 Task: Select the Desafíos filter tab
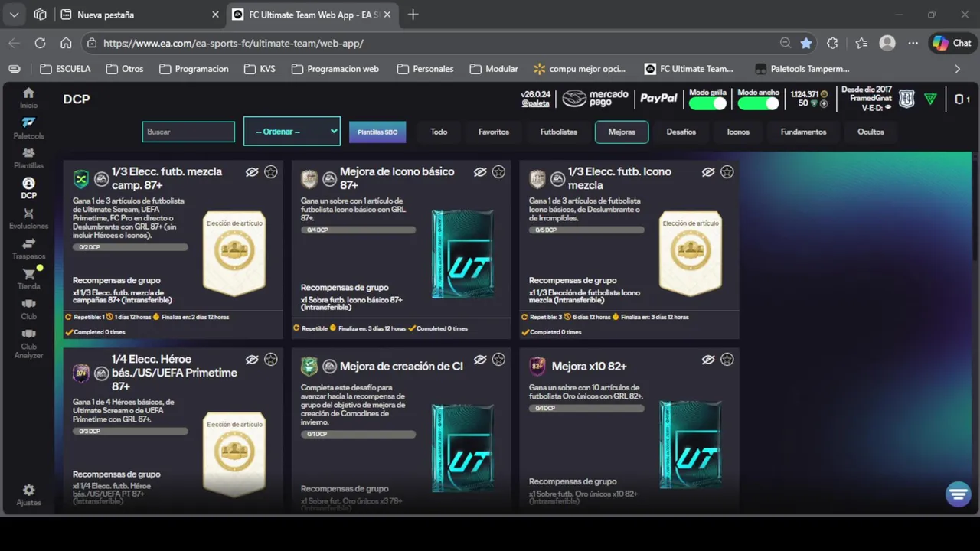tap(681, 132)
